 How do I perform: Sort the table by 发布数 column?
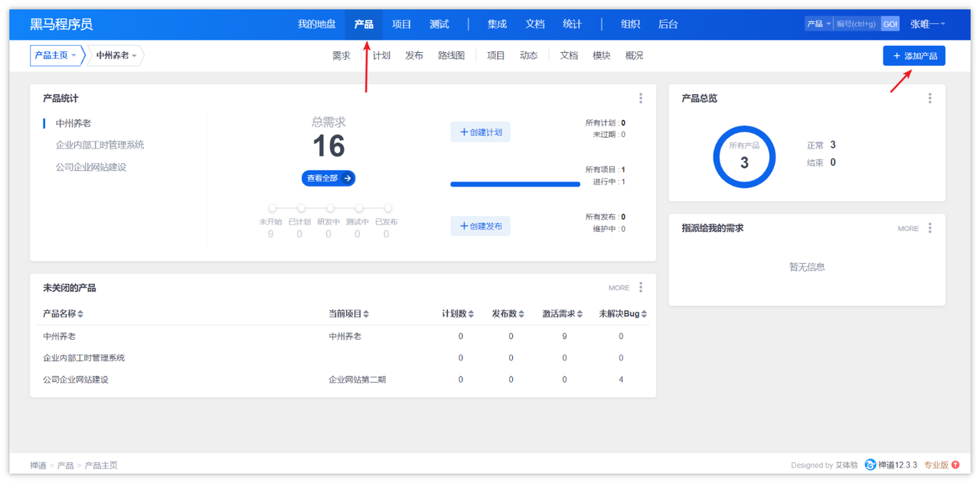tap(508, 314)
